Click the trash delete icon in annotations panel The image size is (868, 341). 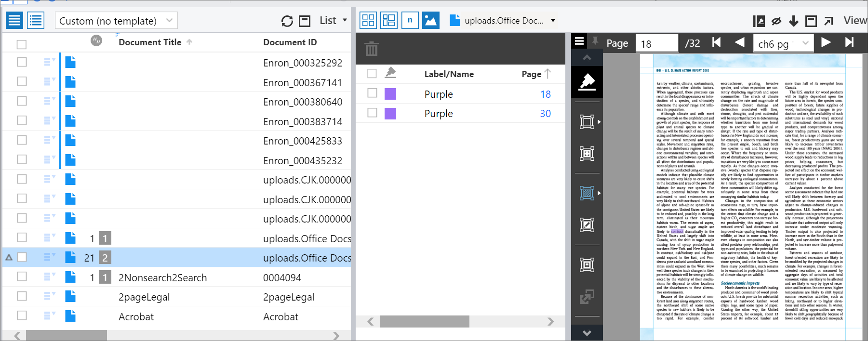371,49
